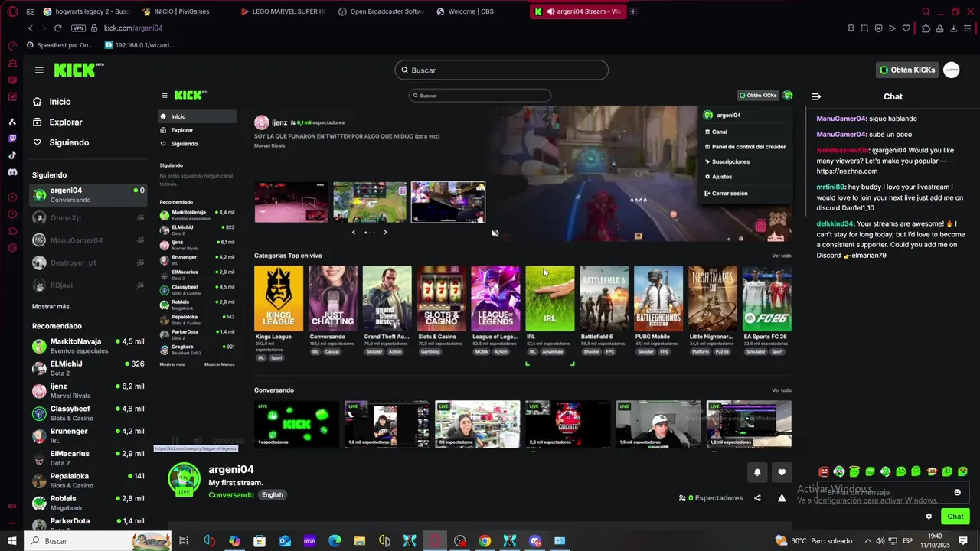
Task: Click the report warning triangle icon
Action: pyautogui.click(x=782, y=498)
